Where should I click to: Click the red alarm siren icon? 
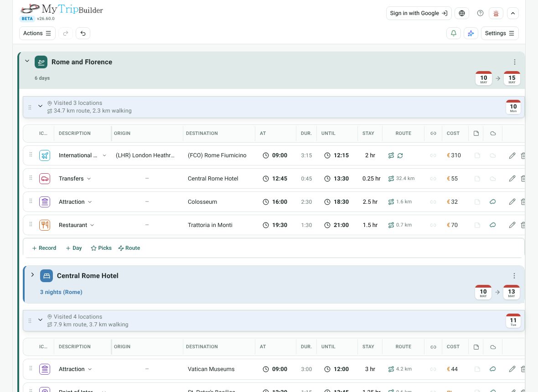tap(496, 13)
